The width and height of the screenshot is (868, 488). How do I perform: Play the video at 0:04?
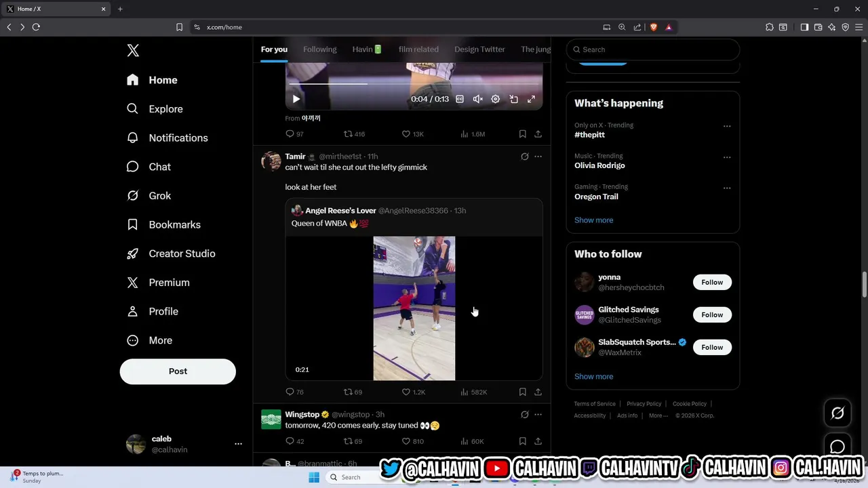click(296, 99)
